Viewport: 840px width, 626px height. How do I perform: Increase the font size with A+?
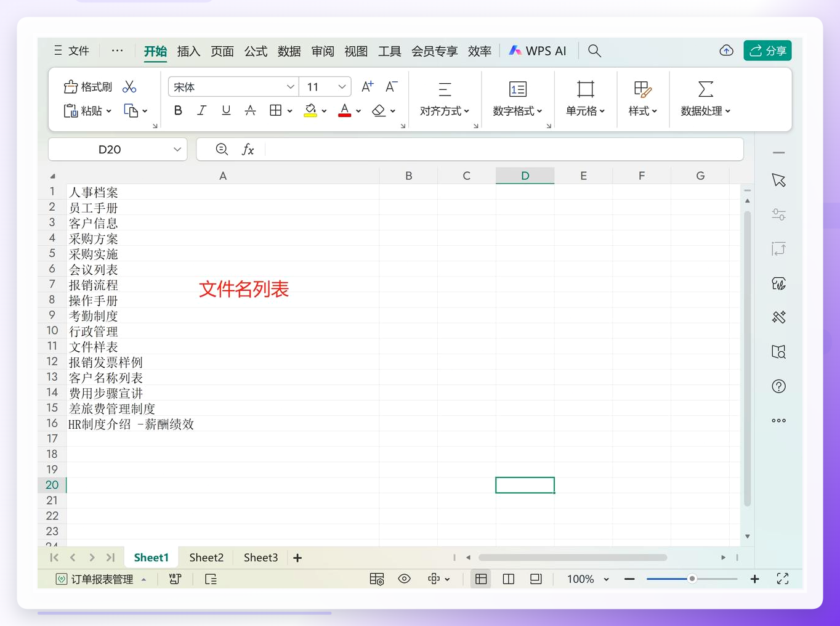click(367, 87)
